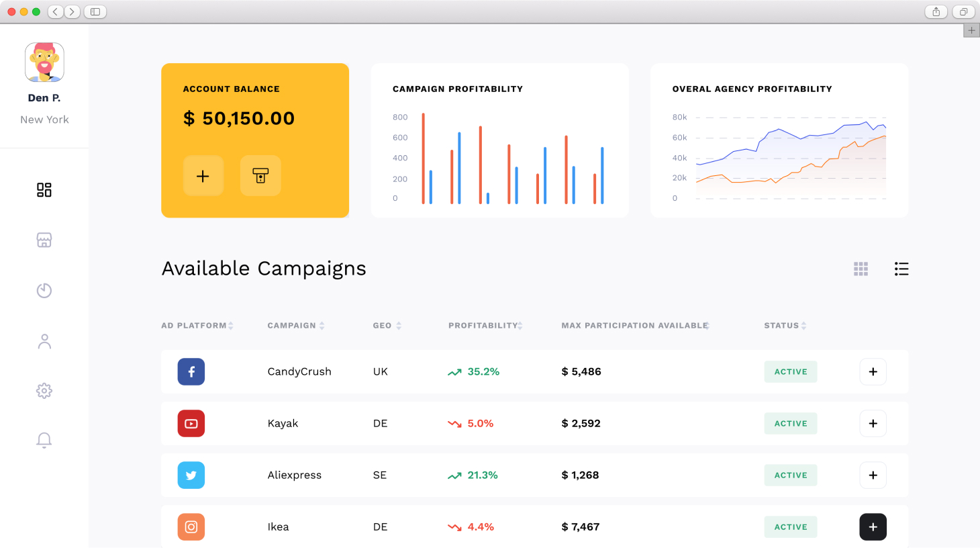Image resolution: width=980 pixels, height=548 pixels.
Task: Open the settings gear in sidebar
Action: [44, 391]
